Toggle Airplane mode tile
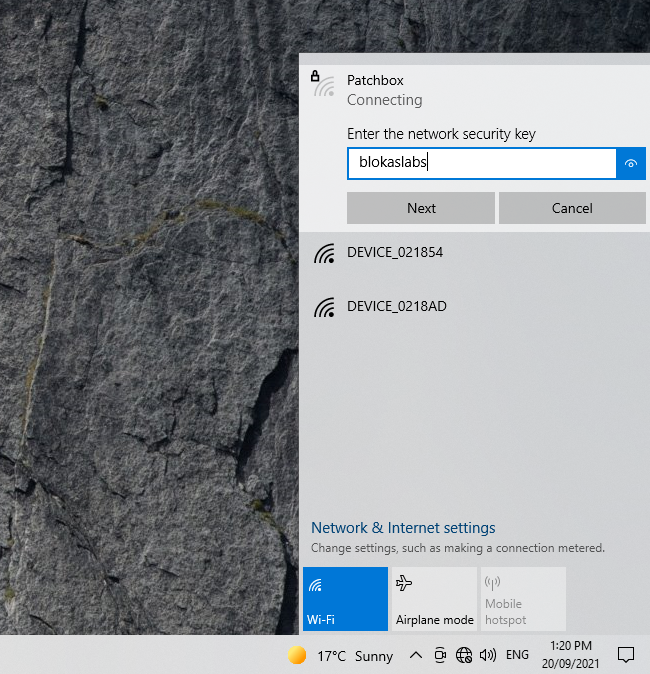Screen dimensions: 650x674 434,599
